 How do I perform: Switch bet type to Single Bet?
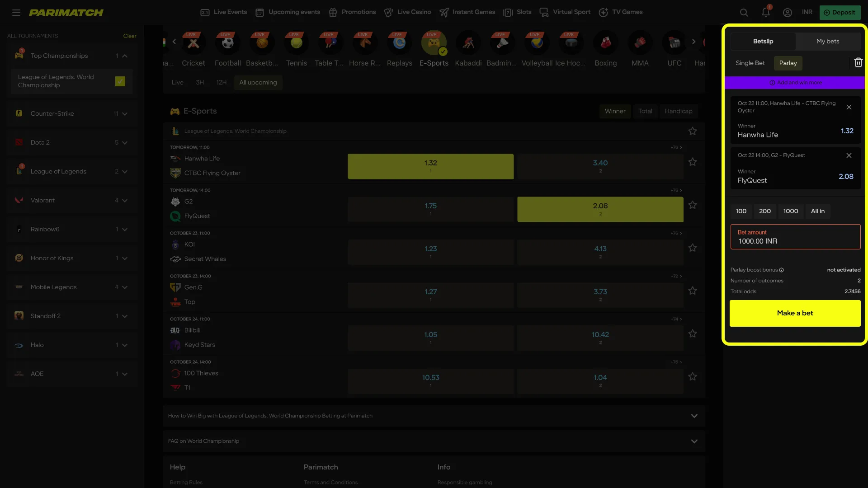[x=750, y=63]
